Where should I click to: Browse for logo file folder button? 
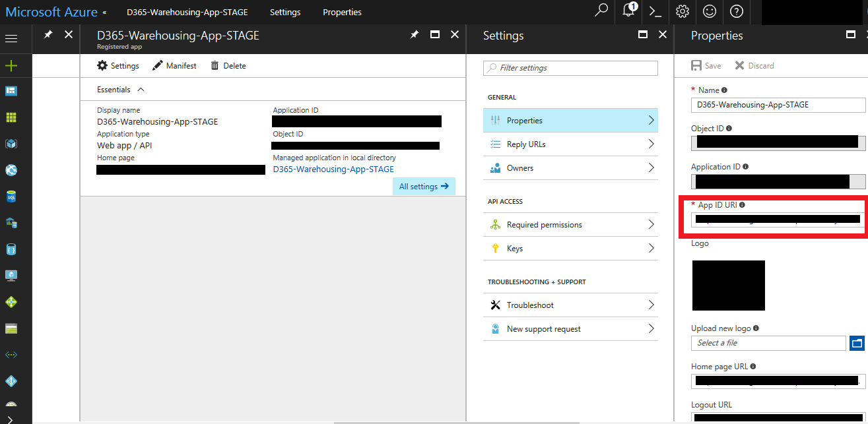coord(857,343)
